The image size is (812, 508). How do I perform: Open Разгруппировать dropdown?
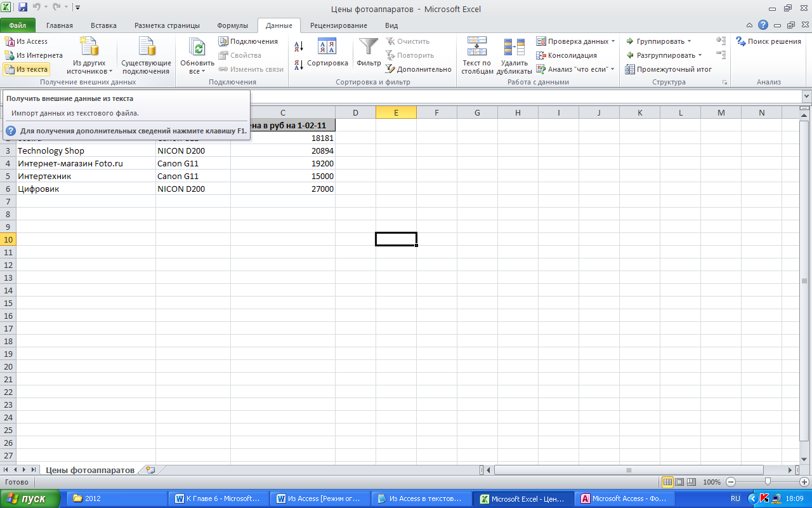(664, 55)
